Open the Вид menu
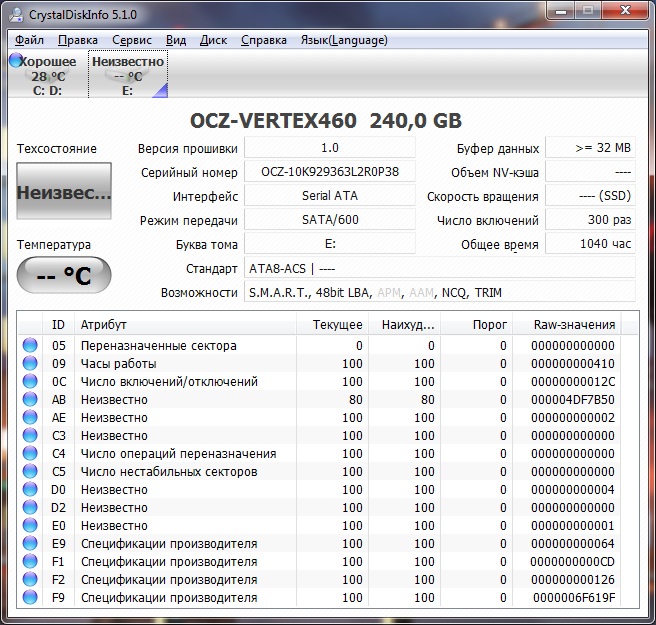The image size is (656, 625). pyautogui.click(x=176, y=40)
